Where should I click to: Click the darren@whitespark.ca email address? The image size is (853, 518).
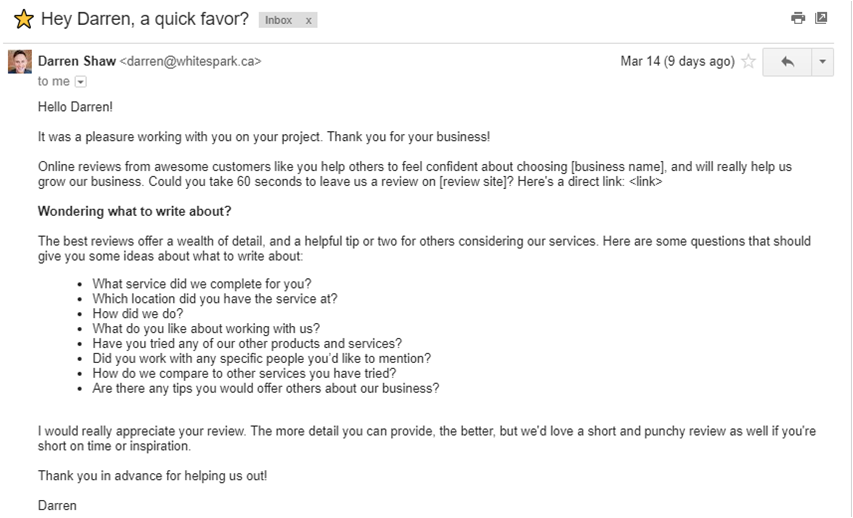point(190,61)
